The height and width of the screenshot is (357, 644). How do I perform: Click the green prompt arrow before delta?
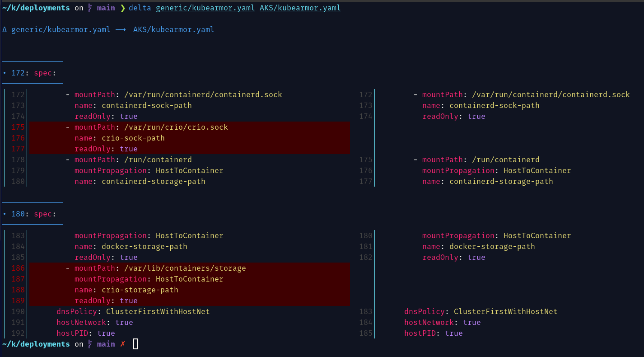click(x=122, y=8)
